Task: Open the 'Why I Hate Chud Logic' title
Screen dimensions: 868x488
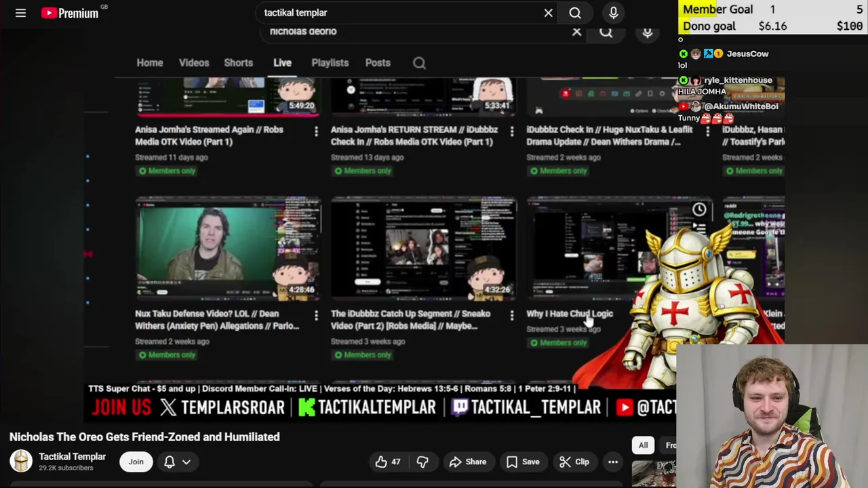Action: pos(570,314)
